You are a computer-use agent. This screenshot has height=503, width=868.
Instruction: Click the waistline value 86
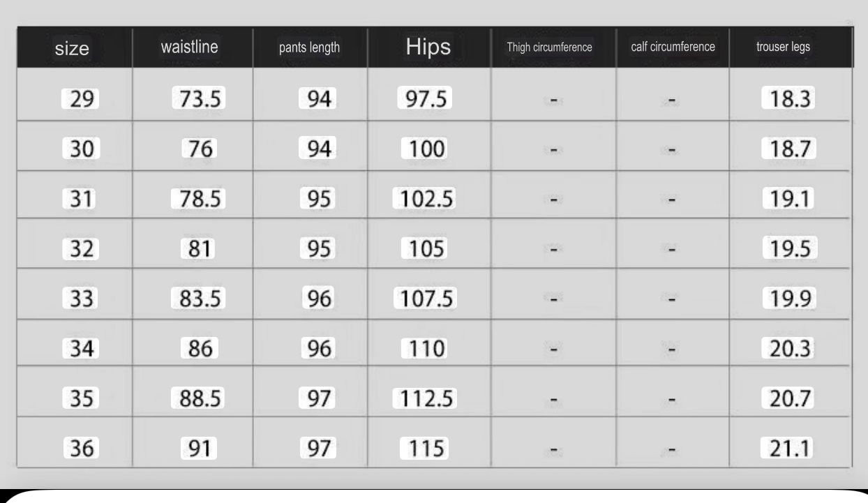click(198, 347)
